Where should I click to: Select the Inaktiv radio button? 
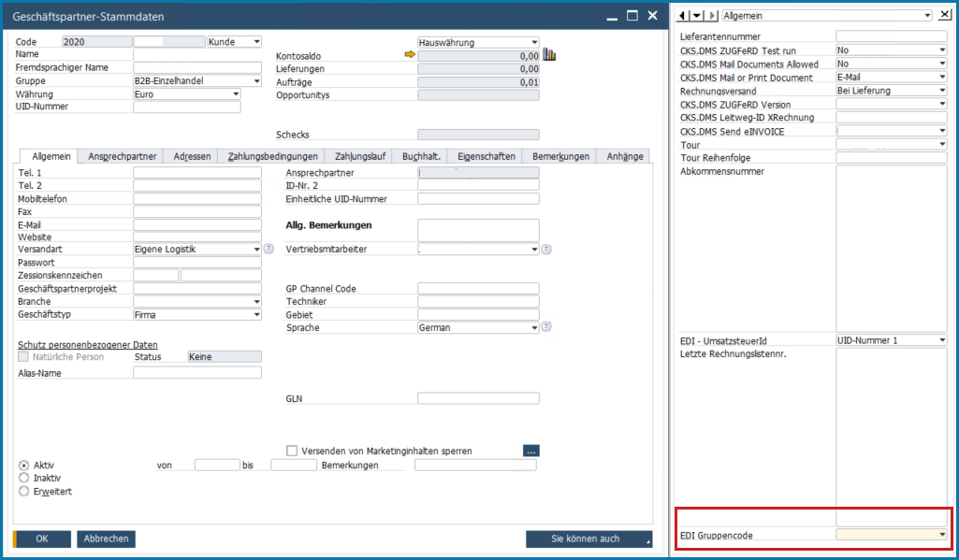coord(23,478)
